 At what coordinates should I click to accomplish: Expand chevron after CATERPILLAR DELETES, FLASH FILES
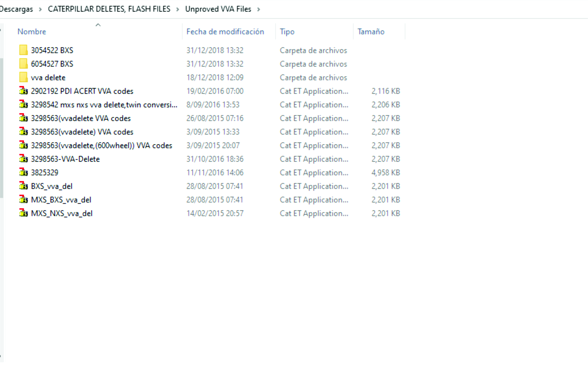(x=178, y=9)
